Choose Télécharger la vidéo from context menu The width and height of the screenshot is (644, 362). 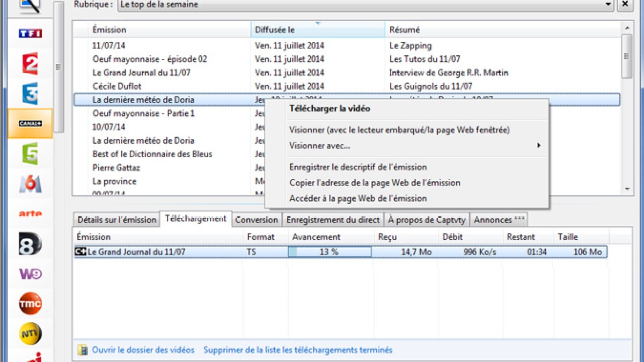click(330, 108)
